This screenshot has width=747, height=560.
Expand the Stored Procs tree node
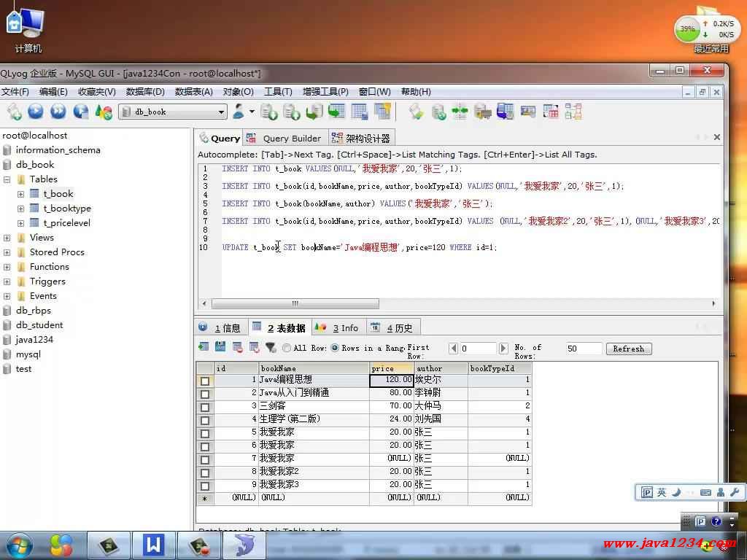click(x=7, y=252)
